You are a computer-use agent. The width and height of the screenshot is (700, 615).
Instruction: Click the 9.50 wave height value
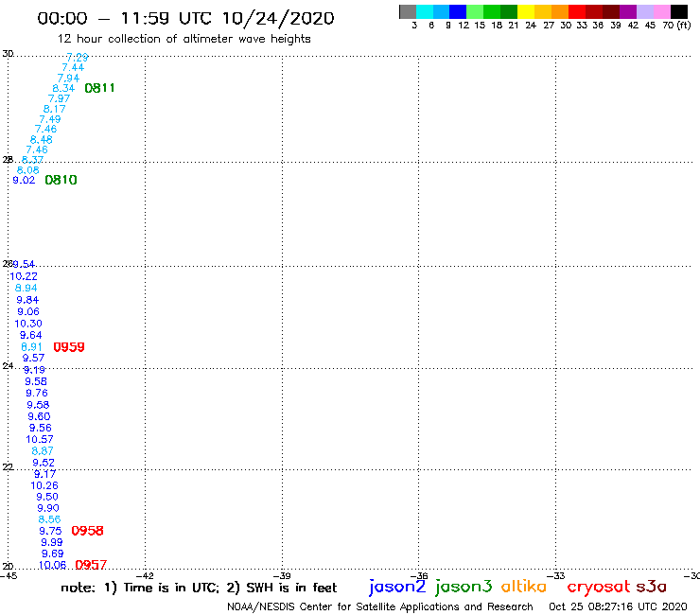pyautogui.click(x=47, y=497)
